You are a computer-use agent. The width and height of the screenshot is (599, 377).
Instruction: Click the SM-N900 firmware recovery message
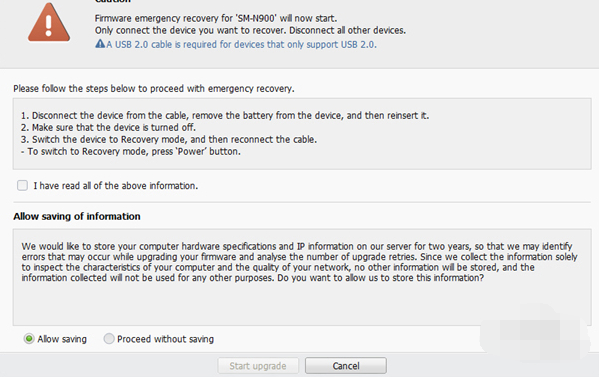tap(216, 18)
